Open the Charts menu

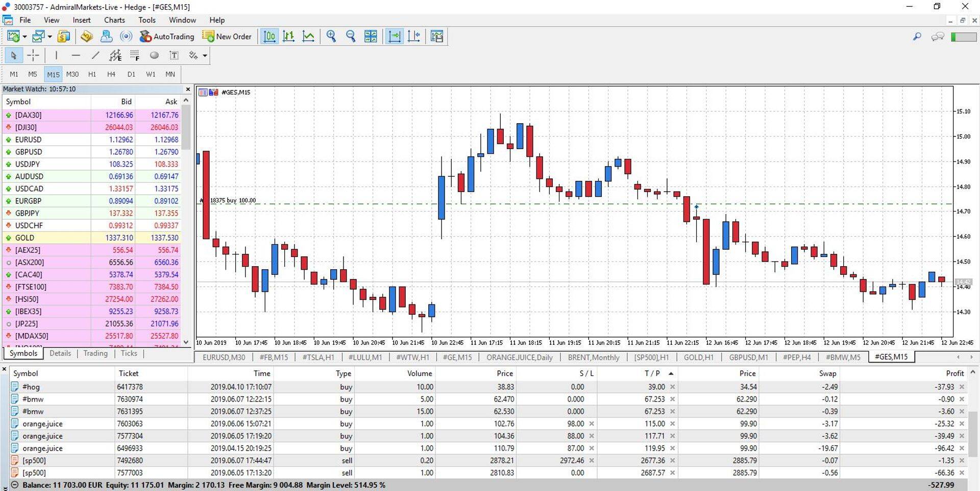[114, 20]
